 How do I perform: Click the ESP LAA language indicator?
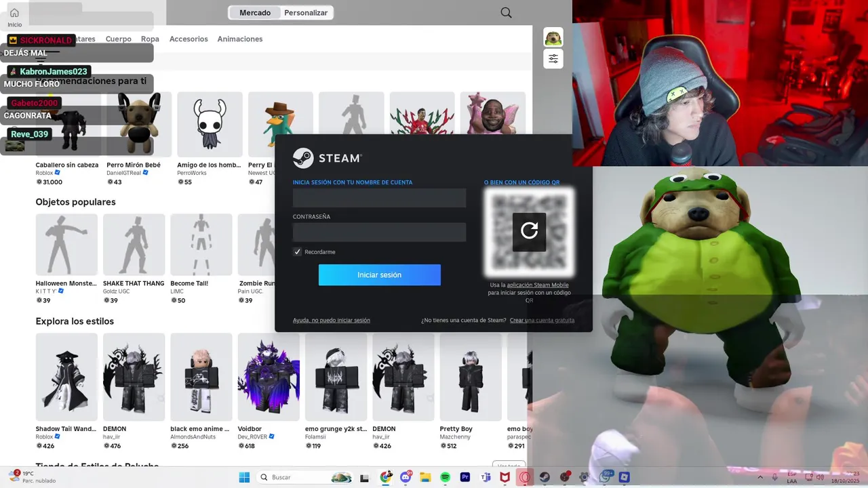pyautogui.click(x=792, y=477)
